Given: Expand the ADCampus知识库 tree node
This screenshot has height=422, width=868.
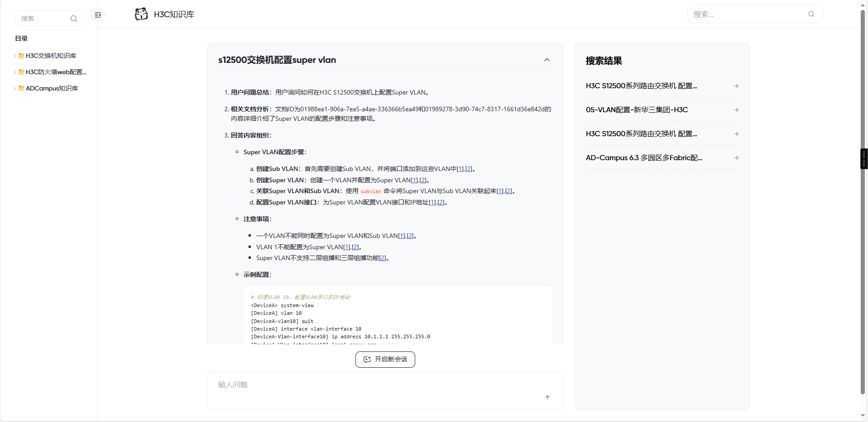Looking at the screenshot, I should [15, 89].
